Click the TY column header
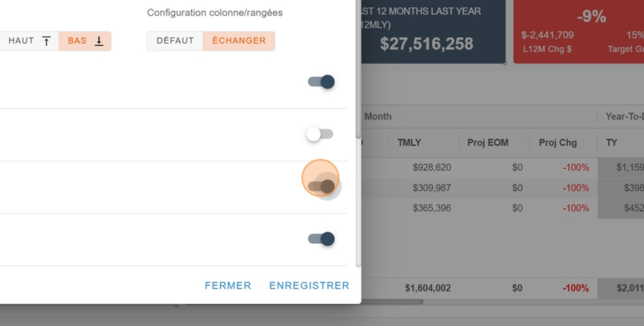The image size is (644, 326). [612, 142]
